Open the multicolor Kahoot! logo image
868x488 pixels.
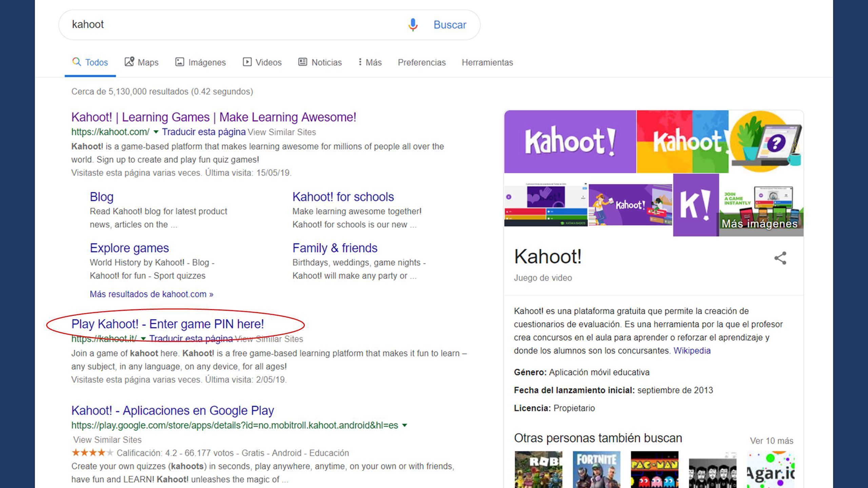click(x=683, y=142)
